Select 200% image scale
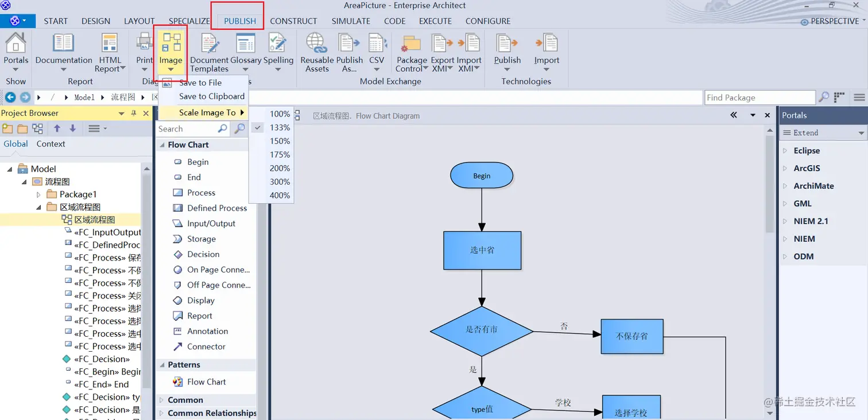The image size is (868, 420). click(x=280, y=168)
